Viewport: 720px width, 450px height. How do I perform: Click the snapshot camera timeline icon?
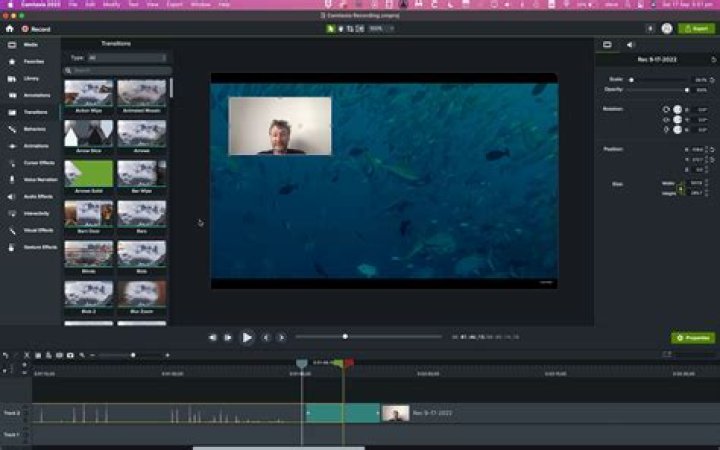click(70, 355)
